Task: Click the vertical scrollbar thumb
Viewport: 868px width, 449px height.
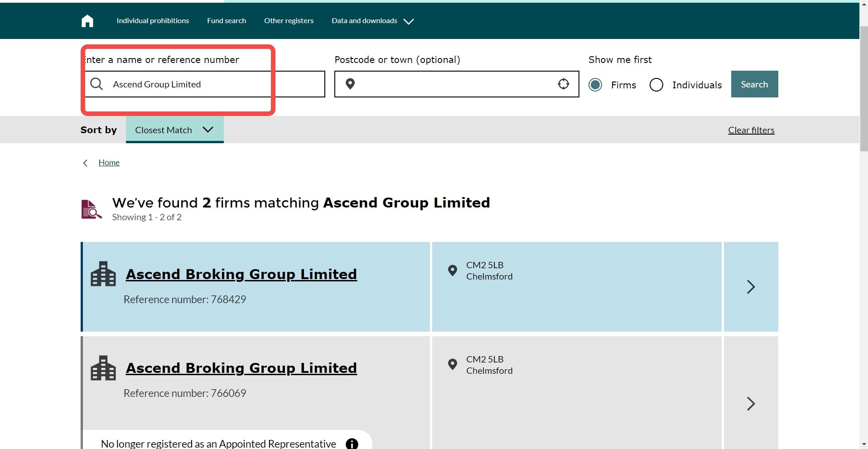Action: [x=863, y=88]
